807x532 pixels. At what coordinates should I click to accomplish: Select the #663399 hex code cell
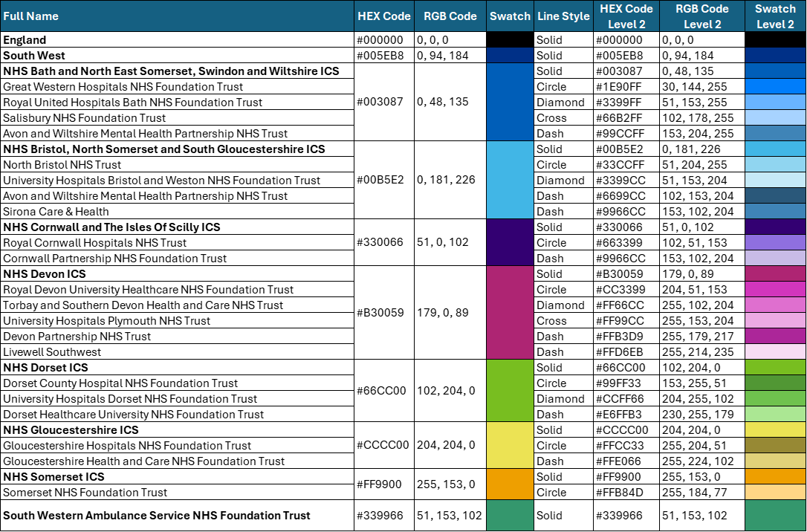[x=626, y=242]
